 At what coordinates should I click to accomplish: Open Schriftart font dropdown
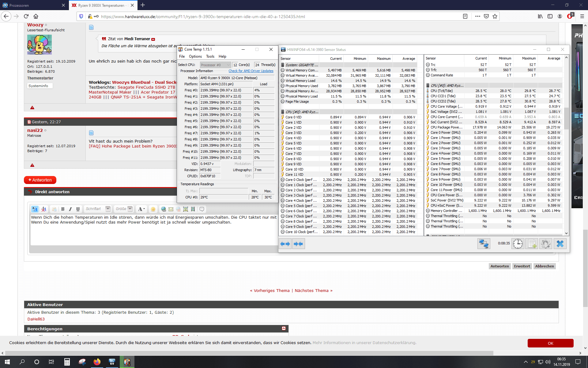(98, 209)
